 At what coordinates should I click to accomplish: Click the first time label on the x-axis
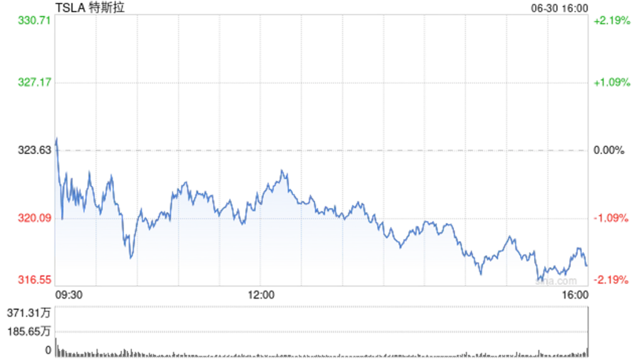68,290
